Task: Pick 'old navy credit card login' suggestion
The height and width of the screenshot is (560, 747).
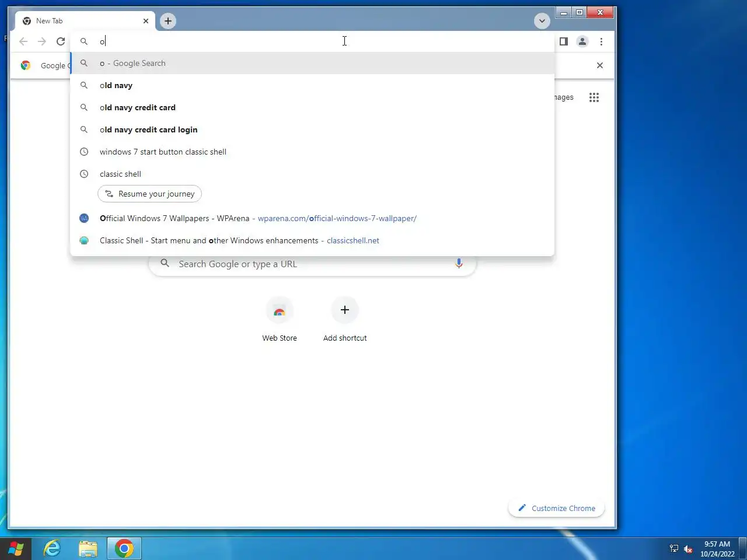Action: (312, 129)
